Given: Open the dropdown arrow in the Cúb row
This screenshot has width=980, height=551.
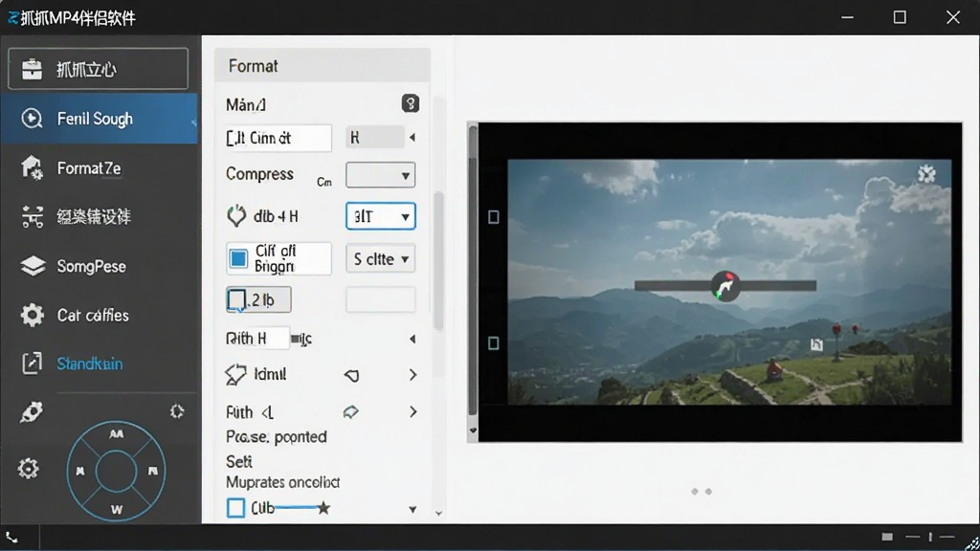Looking at the screenshot, I should click(x=412, y=510).
